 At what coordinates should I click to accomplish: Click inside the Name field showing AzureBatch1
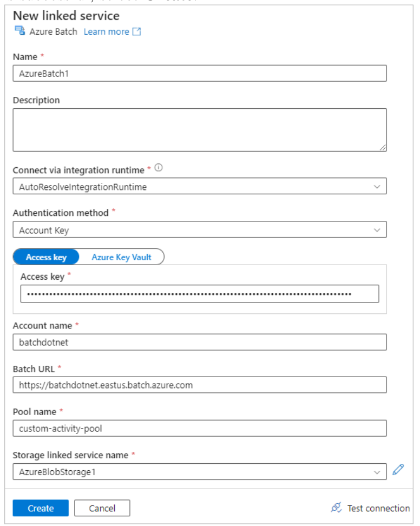[x=200, y=70]
